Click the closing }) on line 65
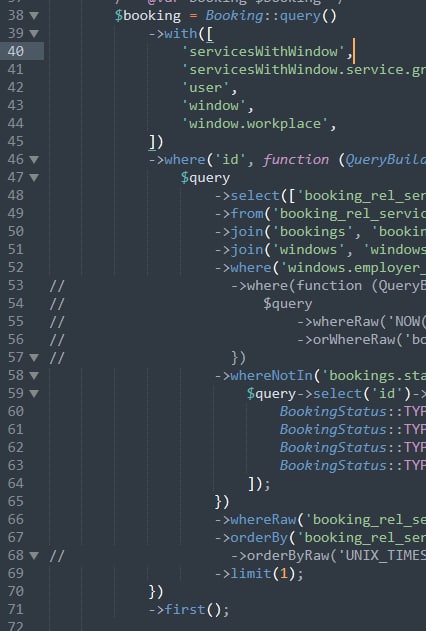 222,502
